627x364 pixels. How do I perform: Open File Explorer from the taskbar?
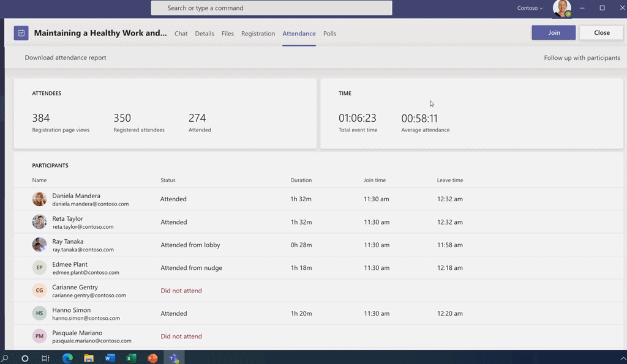pyautogui.click(x=89, y=358)
